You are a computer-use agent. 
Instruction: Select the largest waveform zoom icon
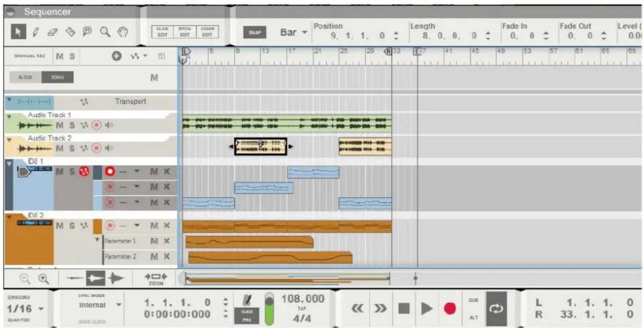click(115, 278)
